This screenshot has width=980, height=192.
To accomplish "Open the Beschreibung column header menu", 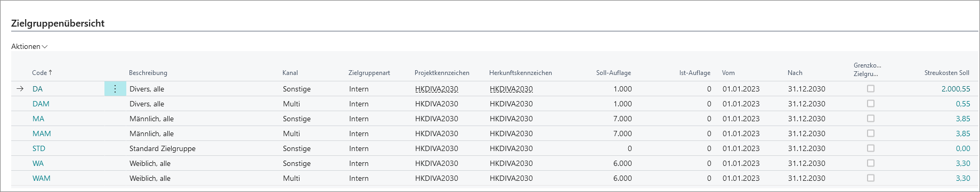I will 148,73.
